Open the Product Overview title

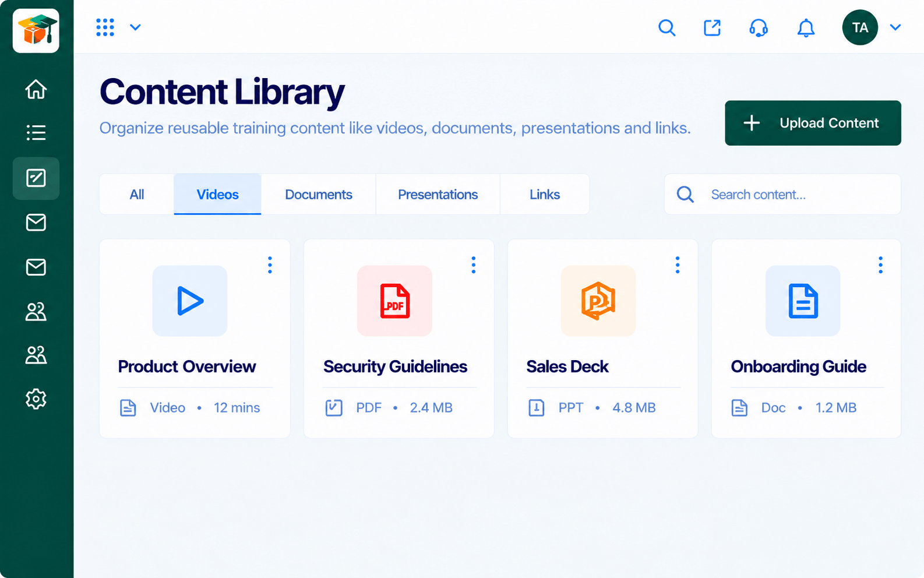coord(187,366)
